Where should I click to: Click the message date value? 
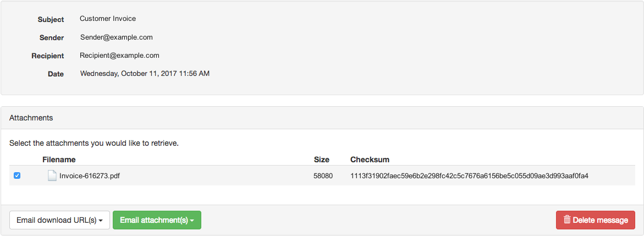pyautogui.click(x=145, y=73)
